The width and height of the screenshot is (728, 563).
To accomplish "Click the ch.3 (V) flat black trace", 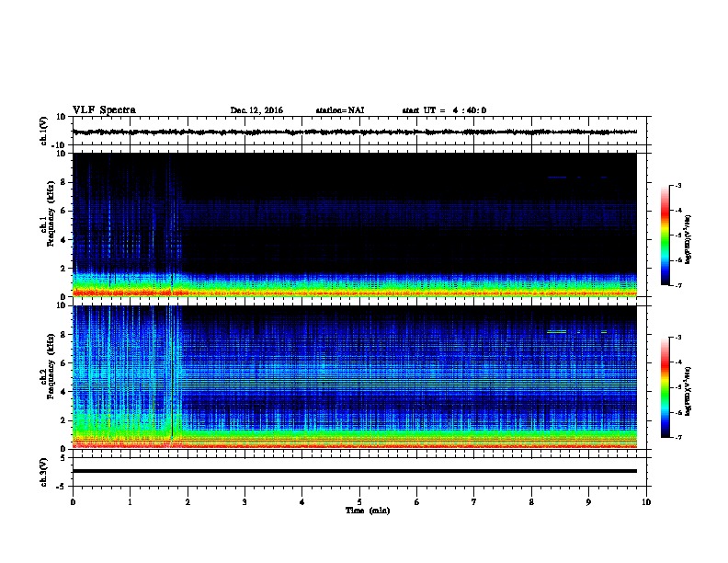I will click(x=354, y=471).
